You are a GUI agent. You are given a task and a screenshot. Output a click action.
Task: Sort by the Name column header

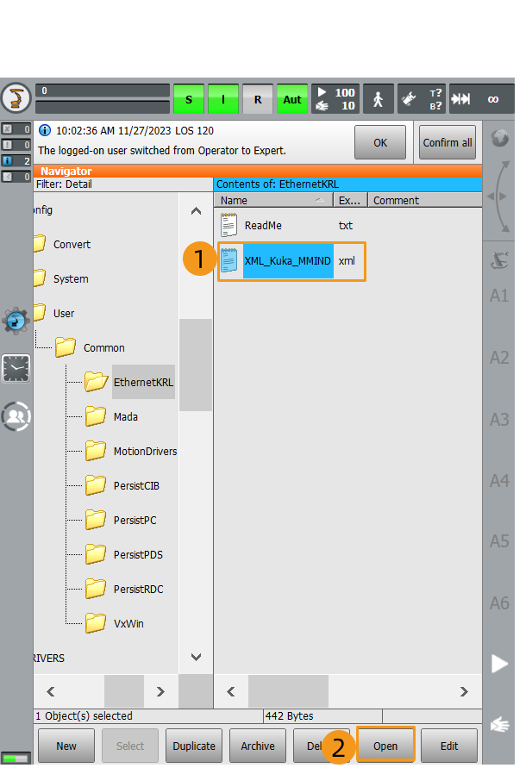coord(272,200)
